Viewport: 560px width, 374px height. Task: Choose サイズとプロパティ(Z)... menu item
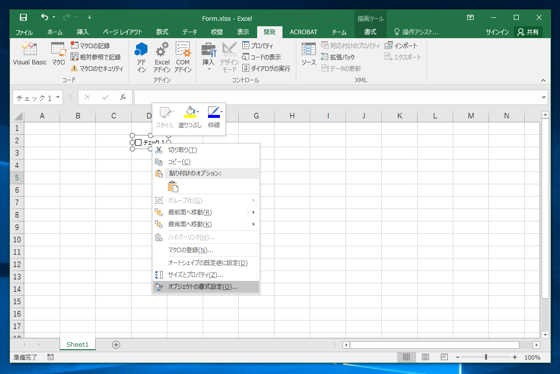206,275
